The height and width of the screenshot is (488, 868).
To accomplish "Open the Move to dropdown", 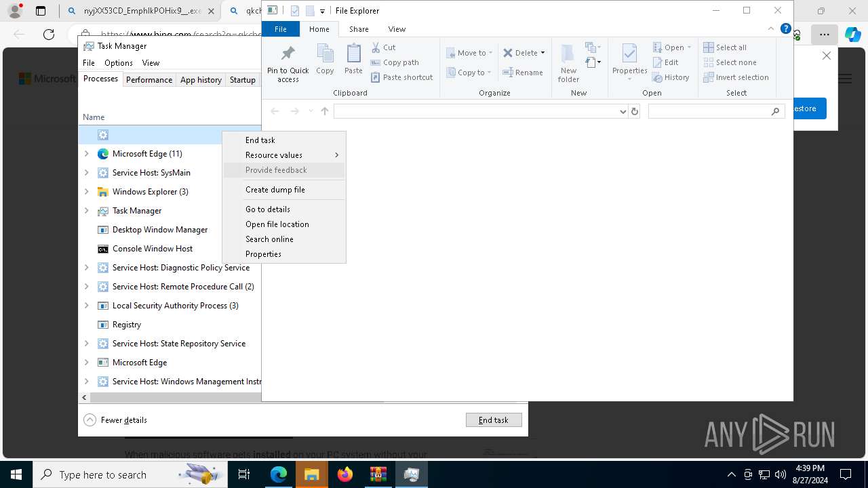I will point(469,53).
